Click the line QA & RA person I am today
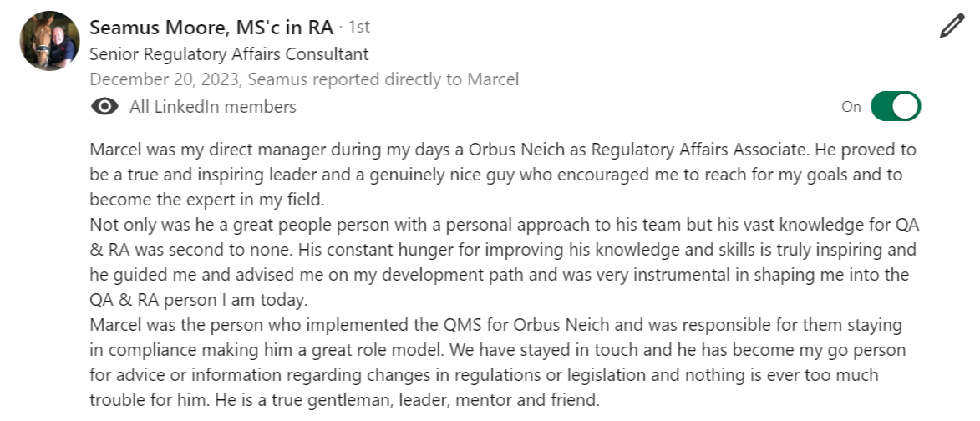 tap(199, 301)
